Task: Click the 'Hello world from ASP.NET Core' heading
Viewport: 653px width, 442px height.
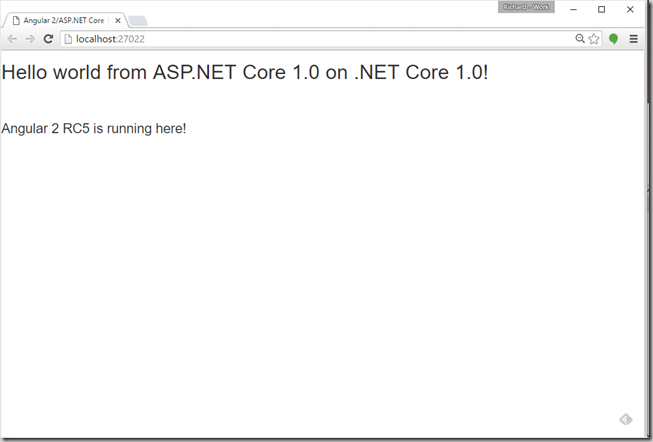Action: click(x=244, y=72)
